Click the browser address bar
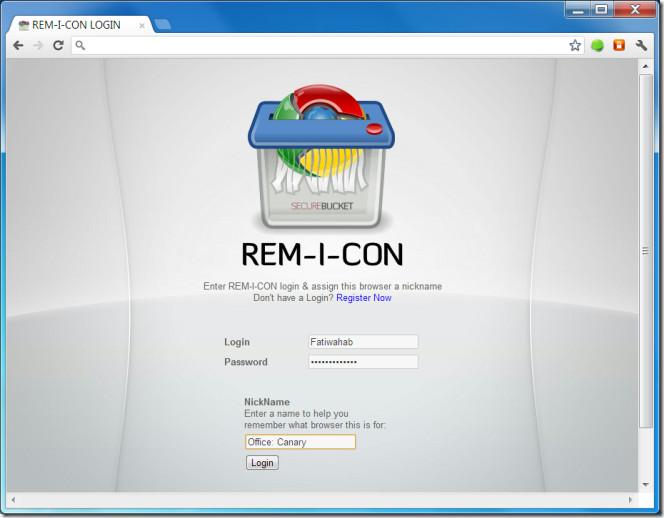Viewport: 664px width, 518px height. [x=326, y=45]
